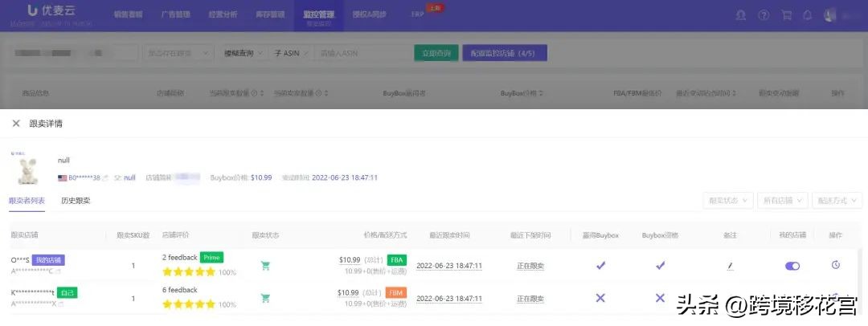The width and height of the screenshot is (868, 326).
Task: Click the 赢得Buybox checkmark in O***S row
Action: (x=600, y=266)
